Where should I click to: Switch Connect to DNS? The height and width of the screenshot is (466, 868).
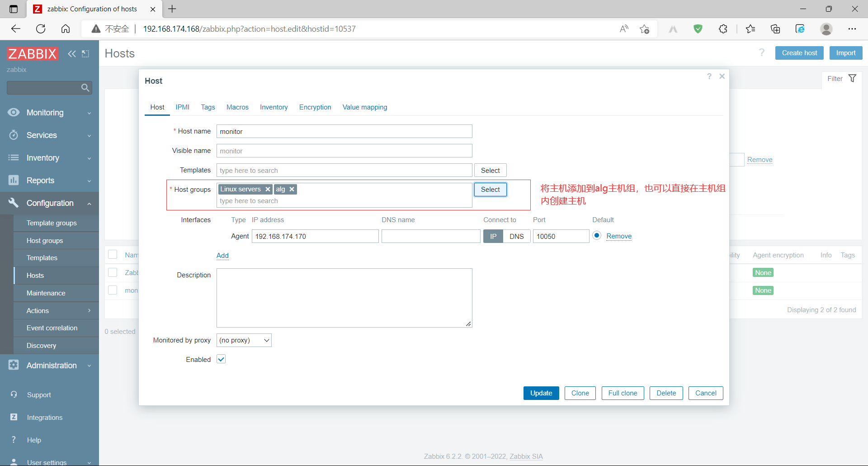(x=517, y=236)
